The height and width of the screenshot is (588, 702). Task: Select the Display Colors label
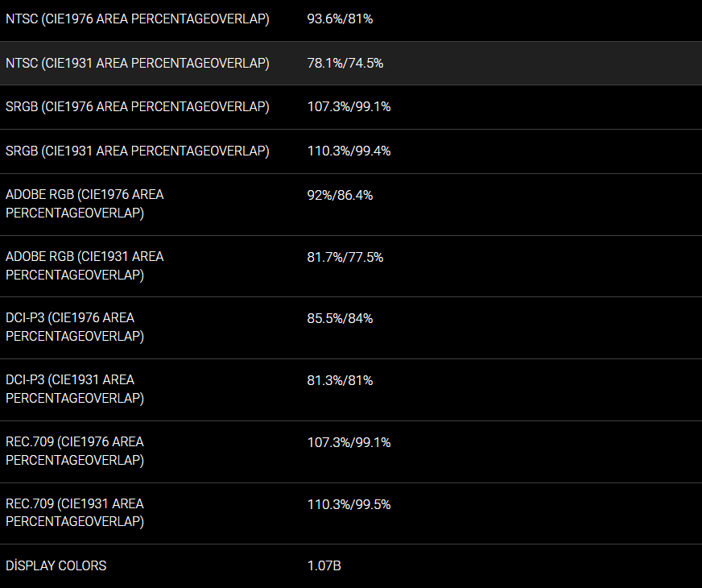pyautogui.click(x=56, y=565)
